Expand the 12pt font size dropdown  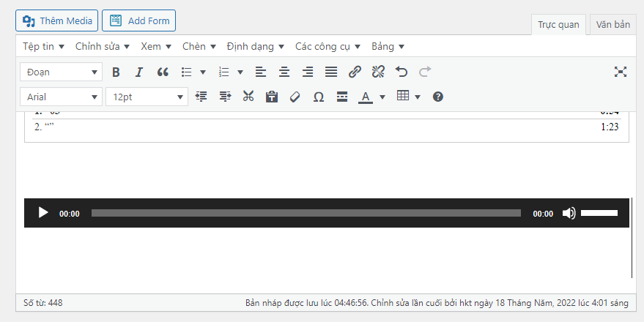pos(147,97)
